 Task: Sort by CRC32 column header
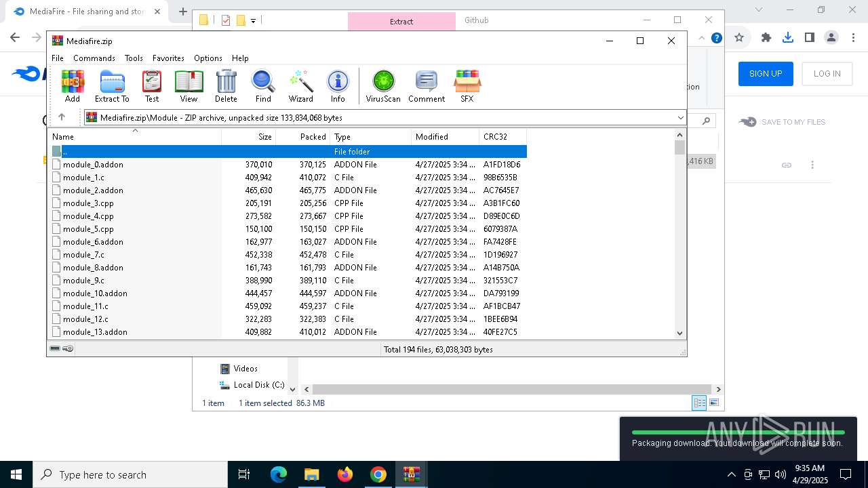(502, 136)
